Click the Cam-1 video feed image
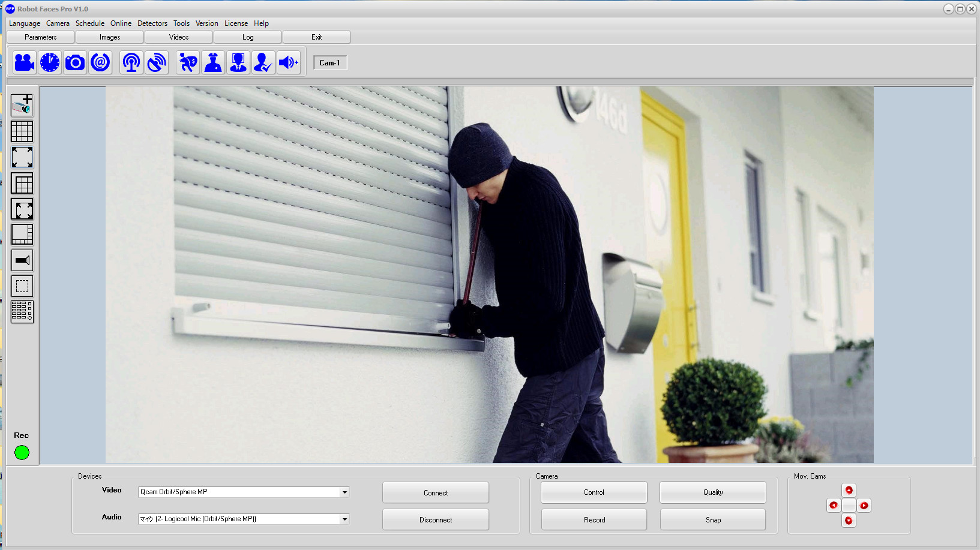980x550 pixels. coord(489,275)
